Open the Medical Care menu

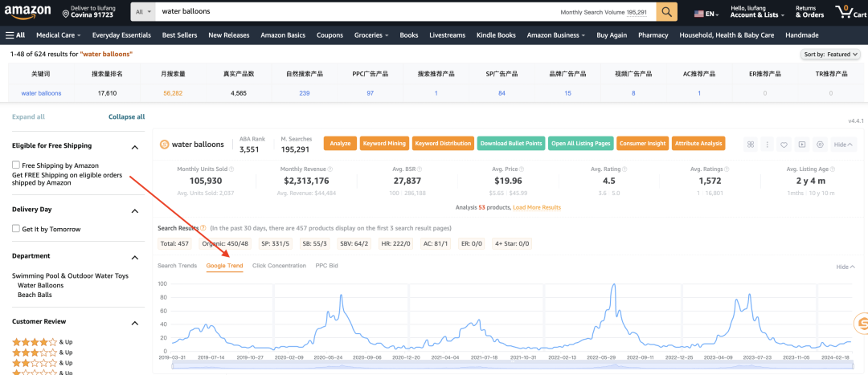click(58, 35)
